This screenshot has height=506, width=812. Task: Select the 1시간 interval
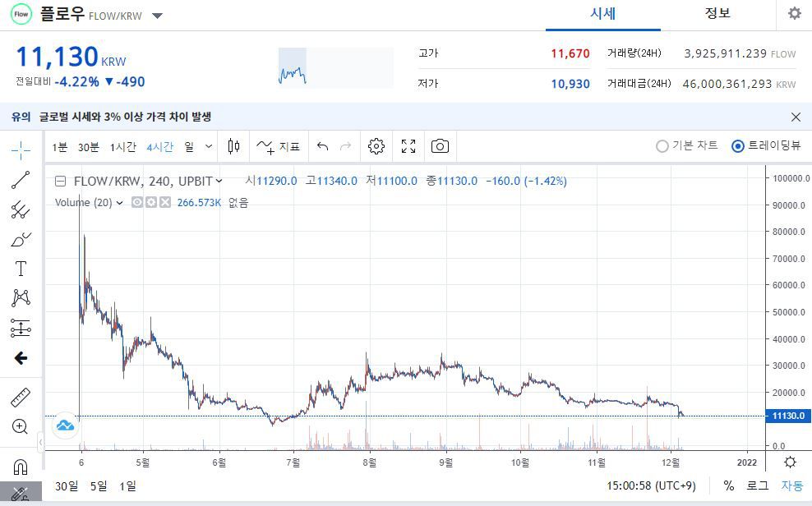(122, 148)
